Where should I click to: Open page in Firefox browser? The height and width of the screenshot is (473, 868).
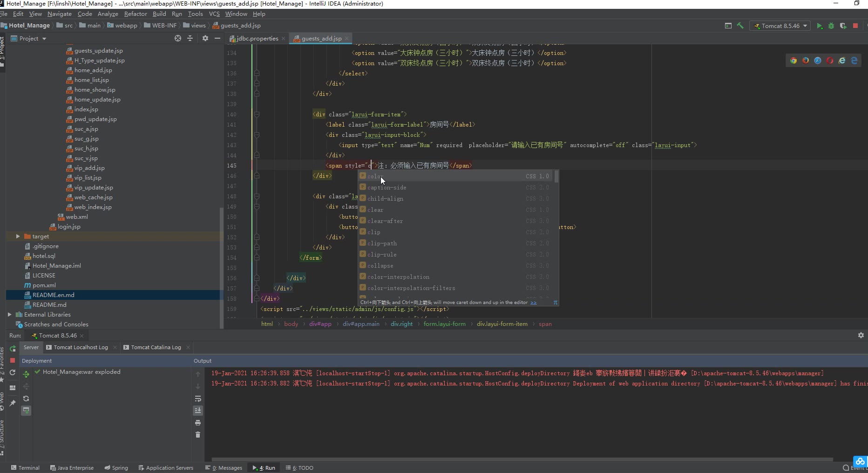pyautogui.click(x=806, y=61)
